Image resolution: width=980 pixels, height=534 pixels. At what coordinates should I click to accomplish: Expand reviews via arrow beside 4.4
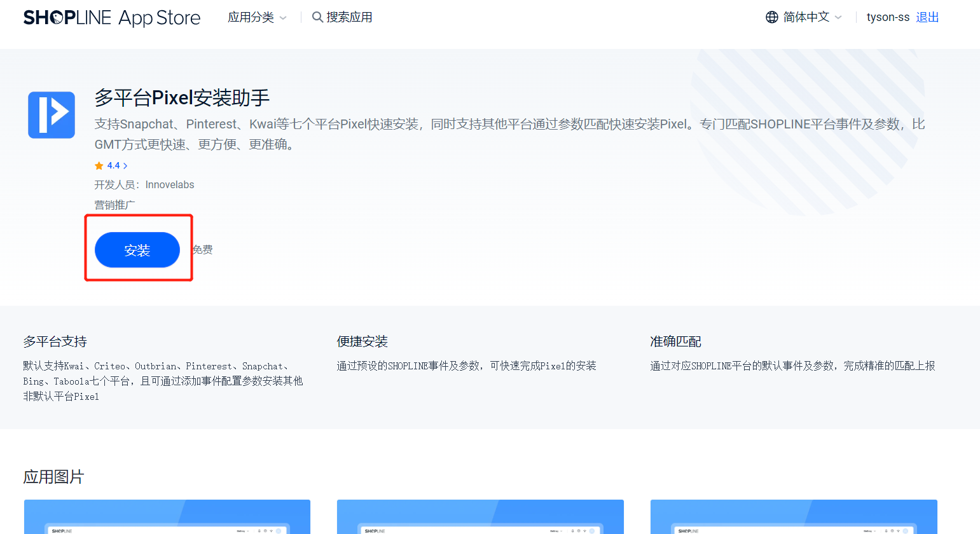click(125, 166)
